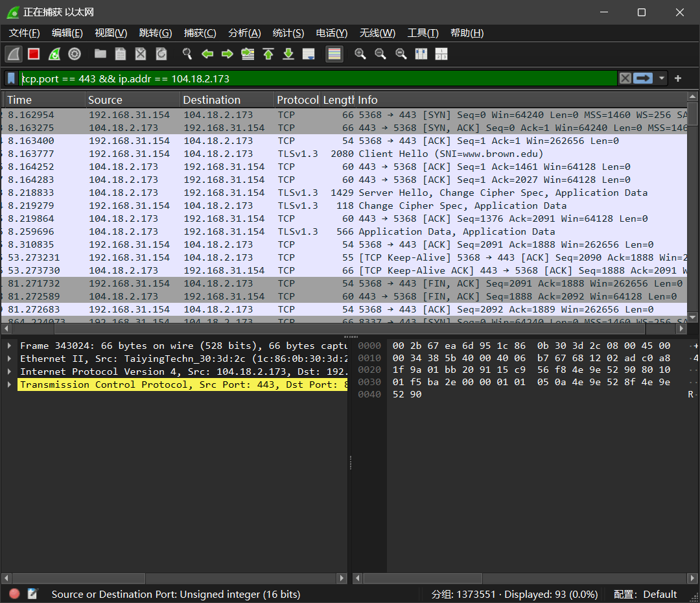
Task: Go back to previous packet arrow
Action: click(x=207, y=54)
